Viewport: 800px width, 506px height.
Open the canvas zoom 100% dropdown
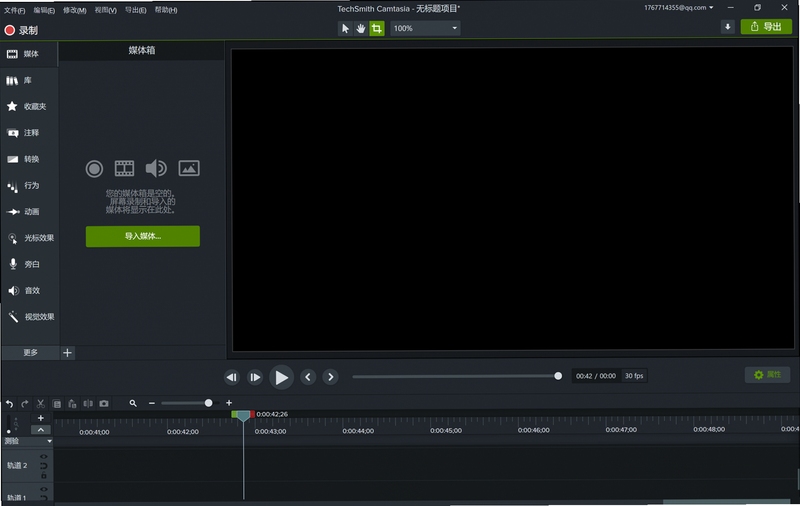[425, 29]
